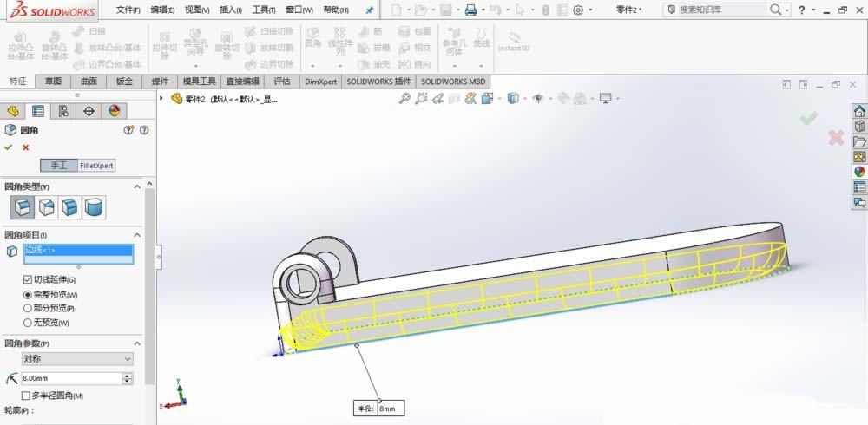Open the ConfigurationManager tab icon

pyautogui.click(x=63, y=111)
